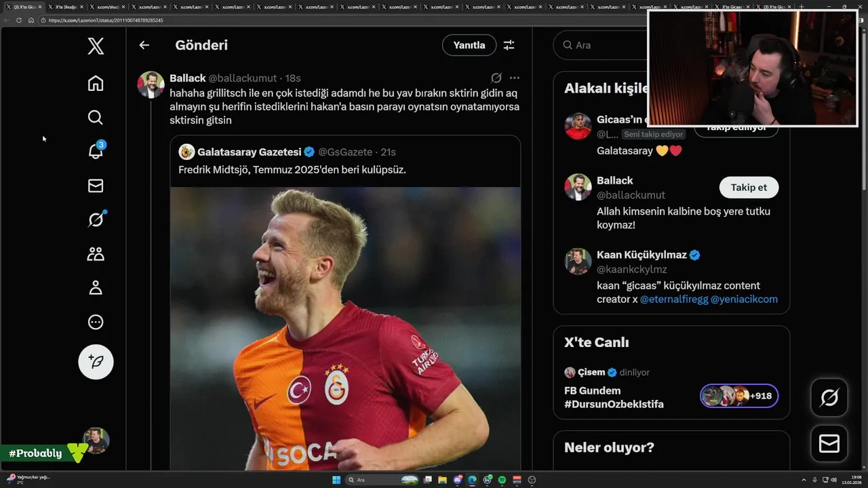
Task: Open Task View on the taskbar
Action: click(428, 480)
